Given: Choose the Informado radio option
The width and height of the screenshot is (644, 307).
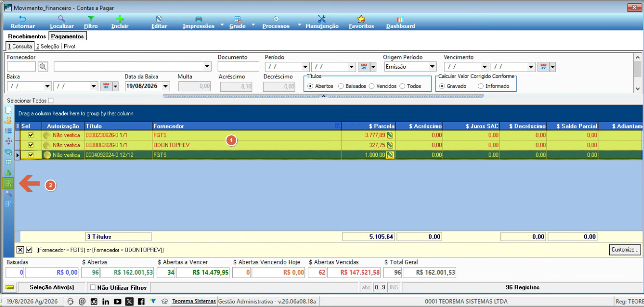Looking at the screenshot, I should (x=481, y=86).
